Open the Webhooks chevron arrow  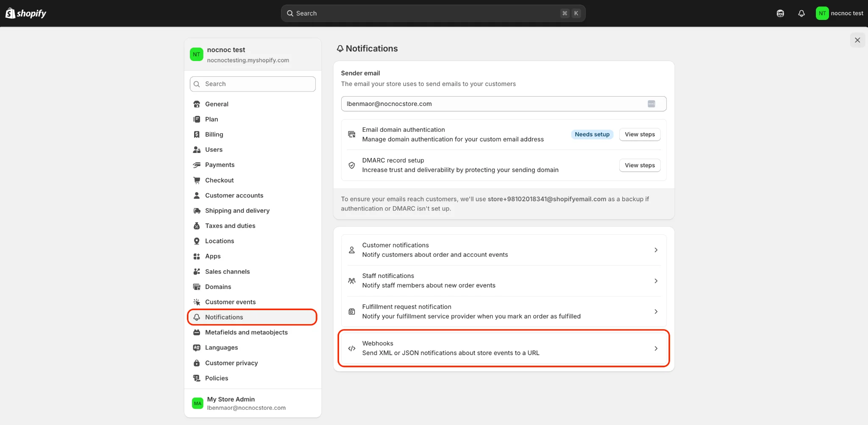[x=656, y=348]
